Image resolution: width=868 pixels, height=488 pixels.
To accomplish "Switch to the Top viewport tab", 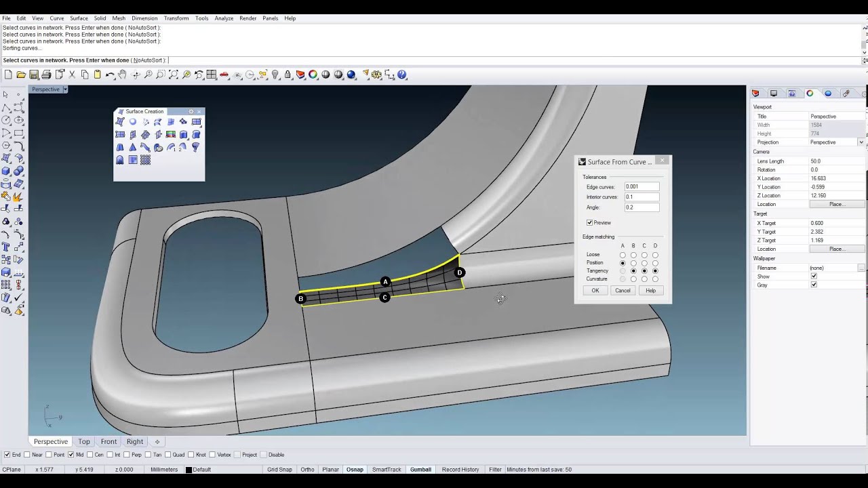I will (x=84, y=442).
